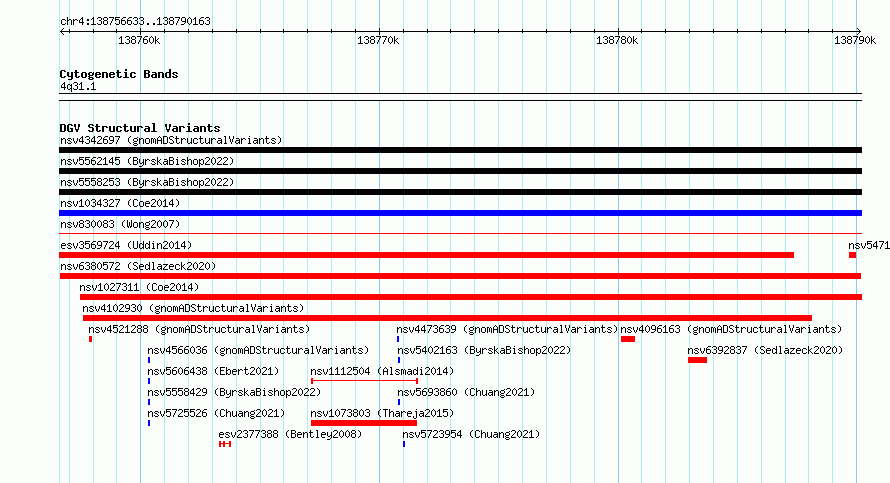This screenshot has width=890, height=483.
Task: Click the 138760k ruler tick label
Action: click(139, 40)
